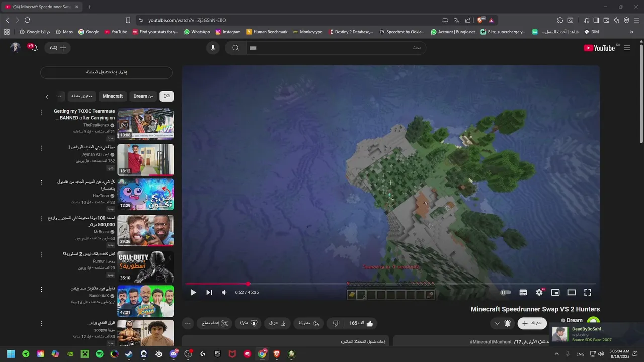Open options for TOXIC Teammate video
The width and height of the screenshot is (644, 362).
tap(42, 112)
